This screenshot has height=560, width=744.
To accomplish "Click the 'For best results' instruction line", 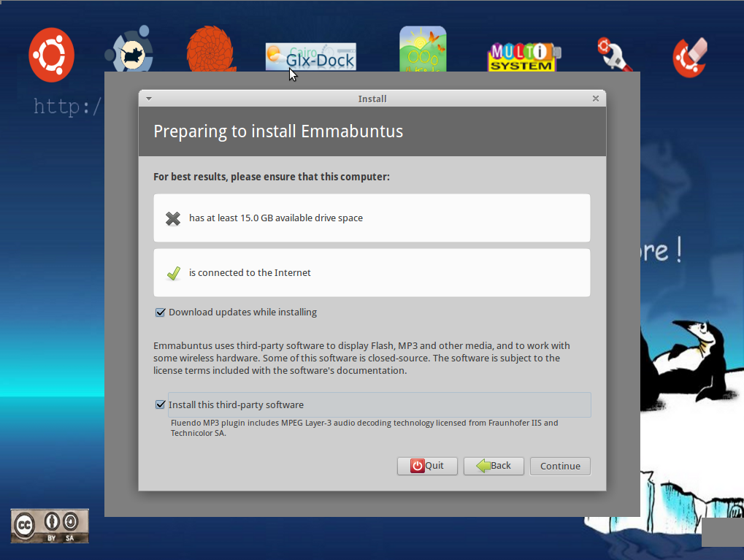I will coord(272,177).
